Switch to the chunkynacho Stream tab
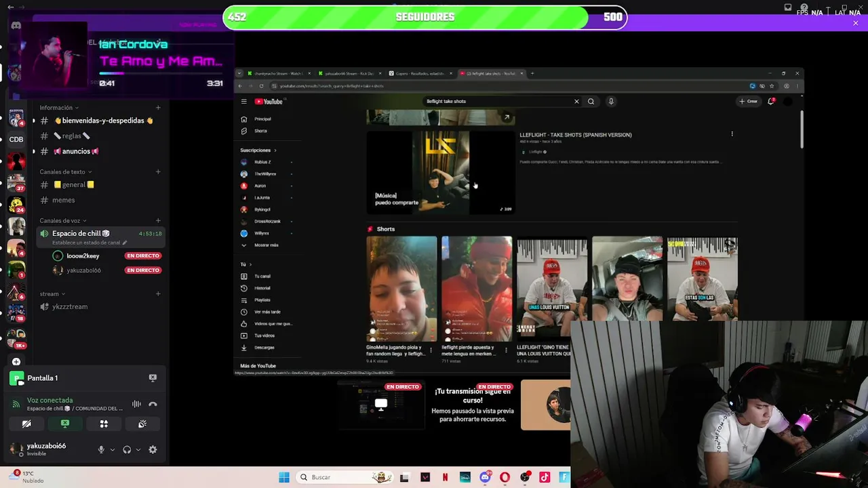Viewport: 868px width, 488px height. click(x=277, y=73)
